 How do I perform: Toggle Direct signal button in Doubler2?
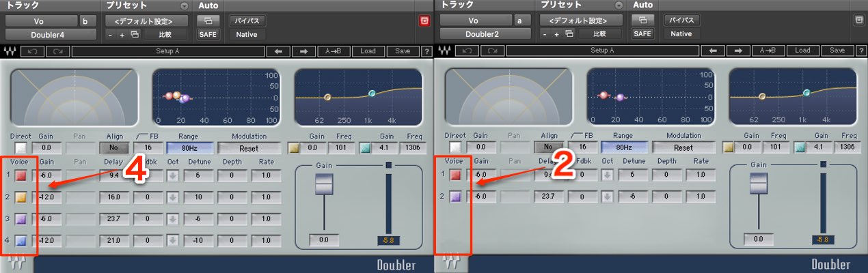click(455, 147)
